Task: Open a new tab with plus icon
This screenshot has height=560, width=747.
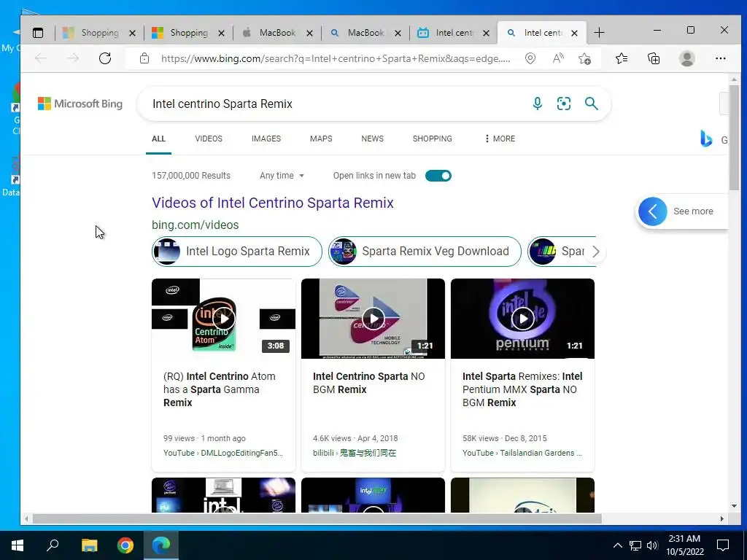Action: [x=600, y=33]
